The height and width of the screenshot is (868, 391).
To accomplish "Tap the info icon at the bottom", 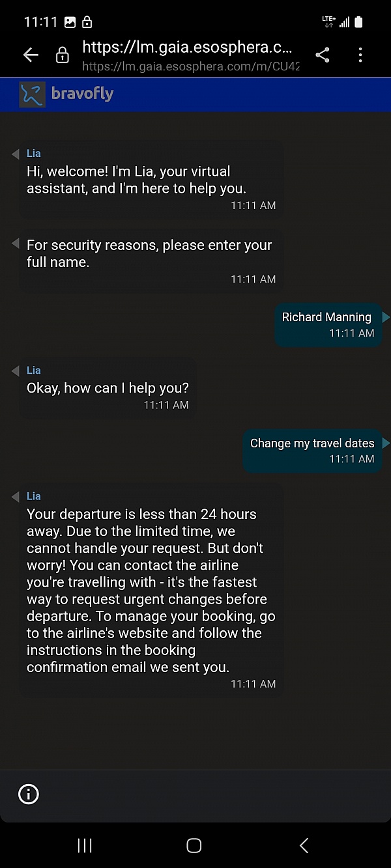I will tap(29, 794).
